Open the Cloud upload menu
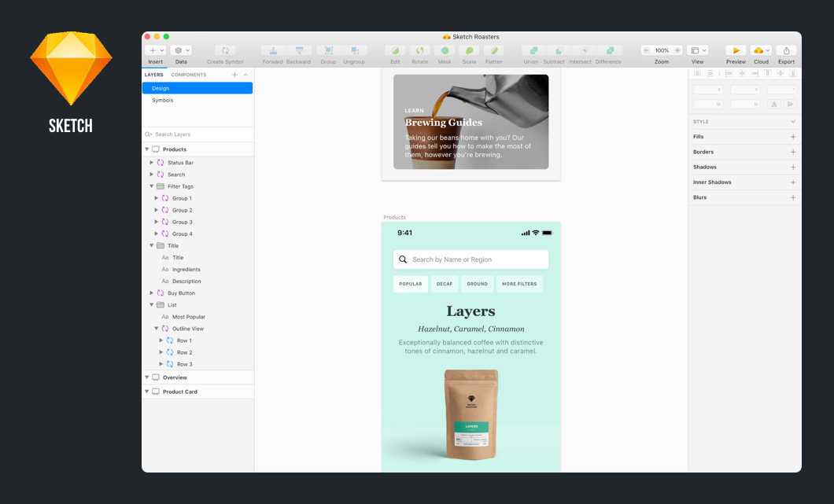The image size is (834, 504). [761, 50]
